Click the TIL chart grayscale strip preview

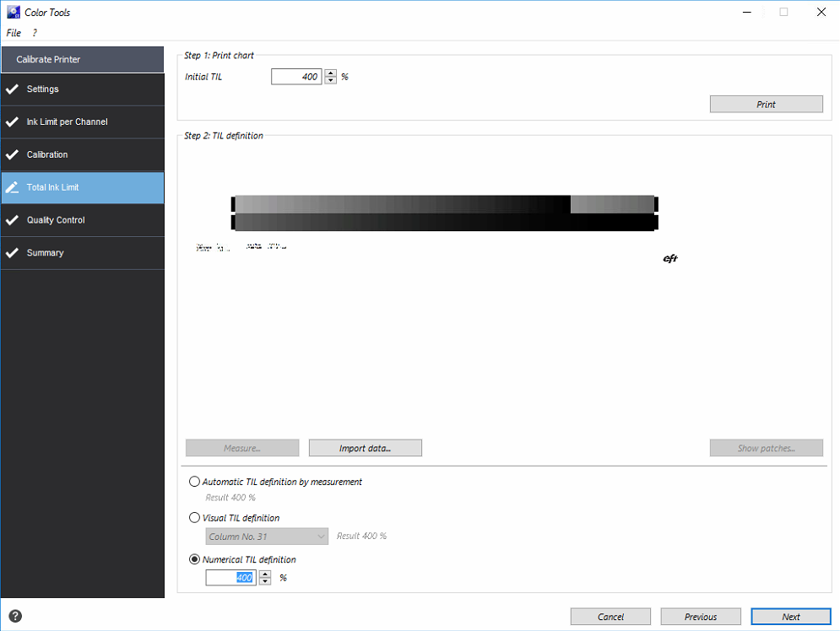pyautogui.click(x=445, y=213)
